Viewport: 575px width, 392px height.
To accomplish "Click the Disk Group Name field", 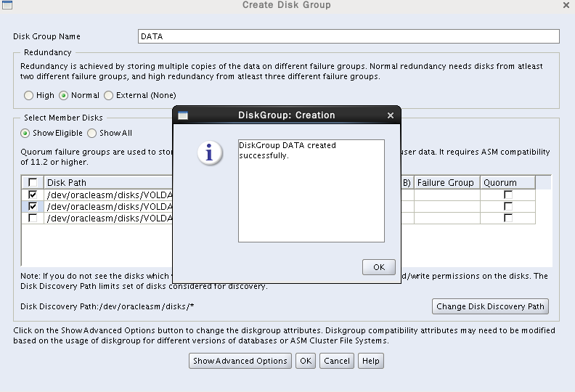I will pos(348,36).
